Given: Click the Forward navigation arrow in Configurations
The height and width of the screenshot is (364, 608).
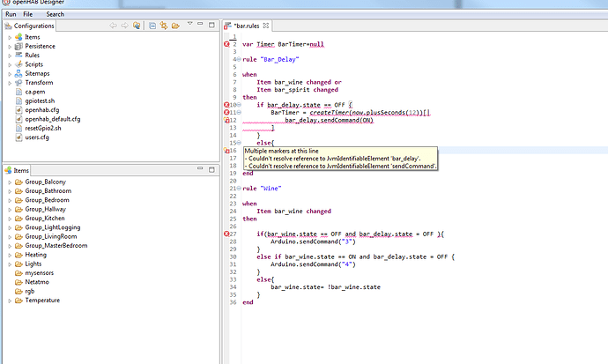Looking at the screenshot, I should [124, 26].
